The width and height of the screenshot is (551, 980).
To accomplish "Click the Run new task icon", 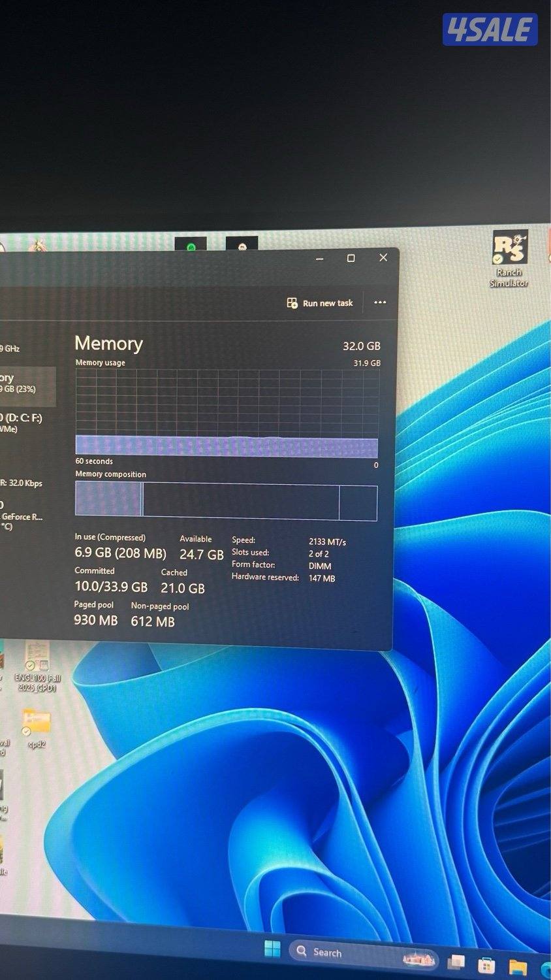I will (x=292, y=303).
